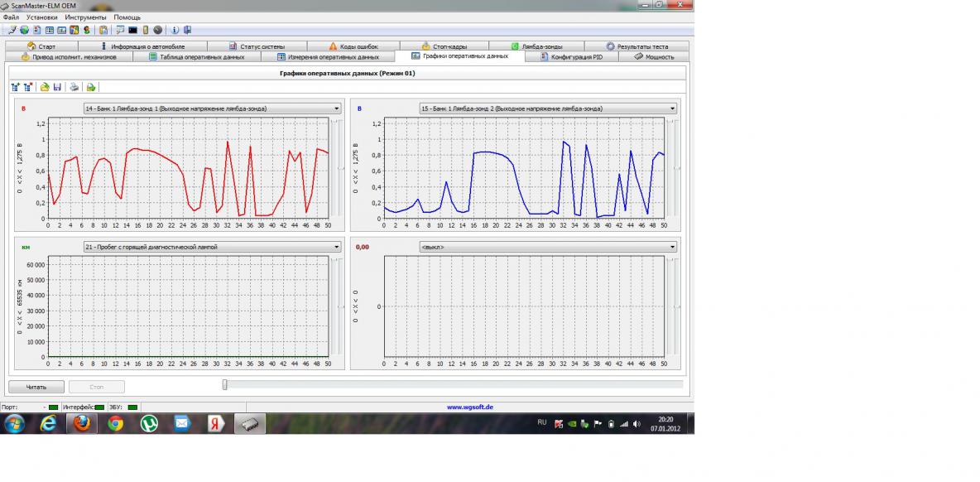Open the mileage with diagnostic lamp dropdown
The height and width of the screenshot is (482, 980).
337,247
